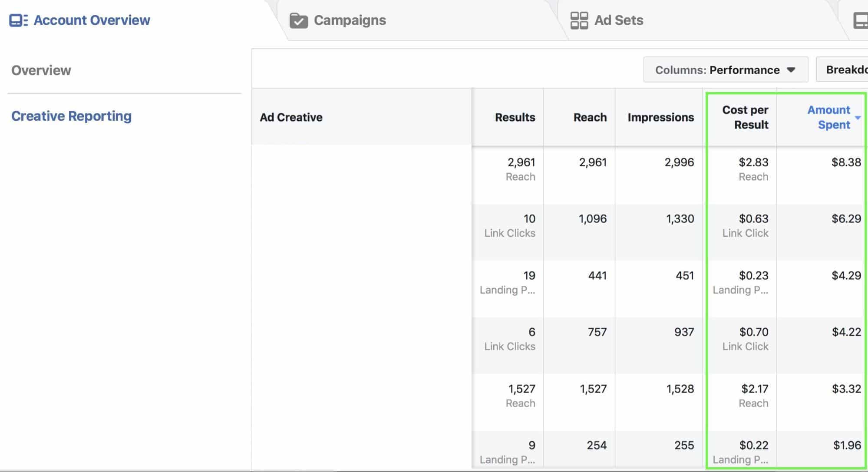Click the partially visible Ads tab icon
Viewport: 868px width, 472px height.
pyautogui.click(x=861, y=20)
